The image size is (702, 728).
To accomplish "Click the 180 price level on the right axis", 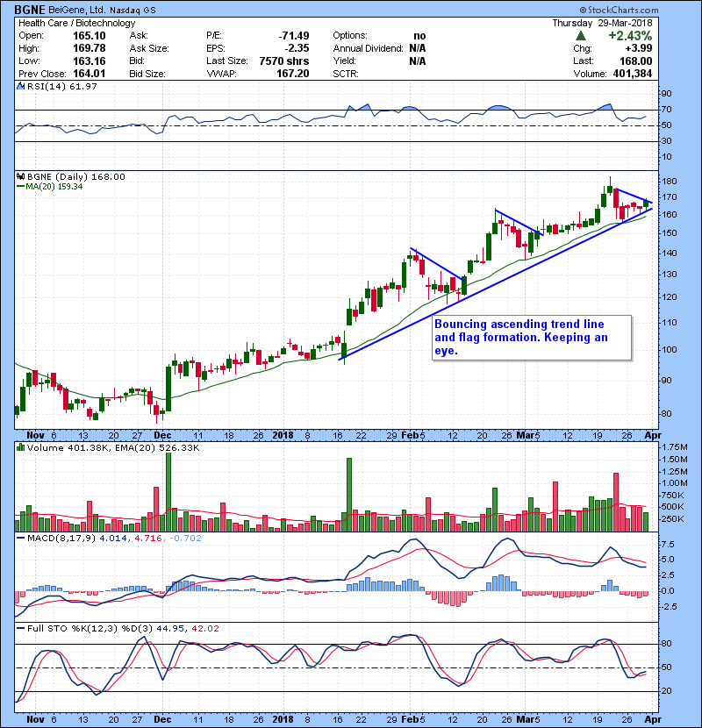I will (670, 182).
